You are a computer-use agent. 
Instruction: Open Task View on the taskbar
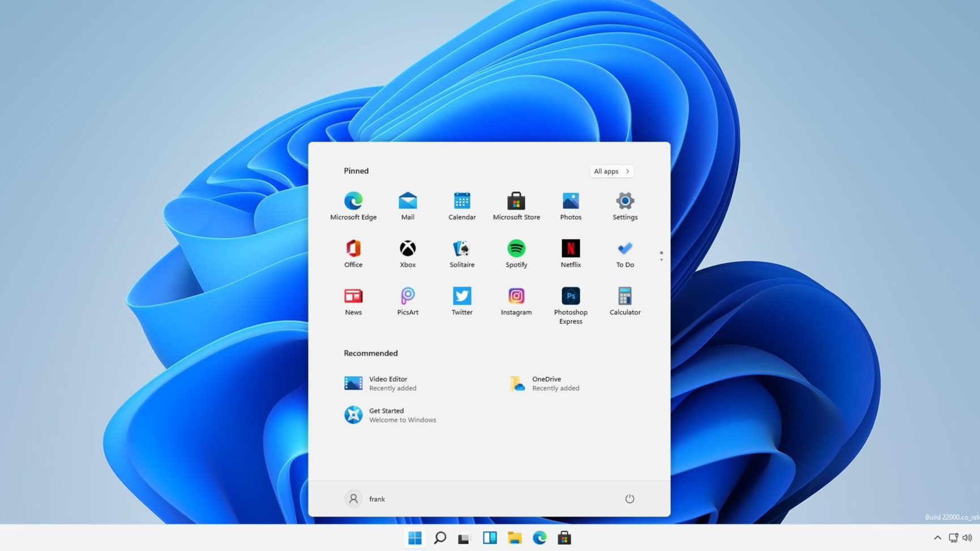(x=465, y=538)
